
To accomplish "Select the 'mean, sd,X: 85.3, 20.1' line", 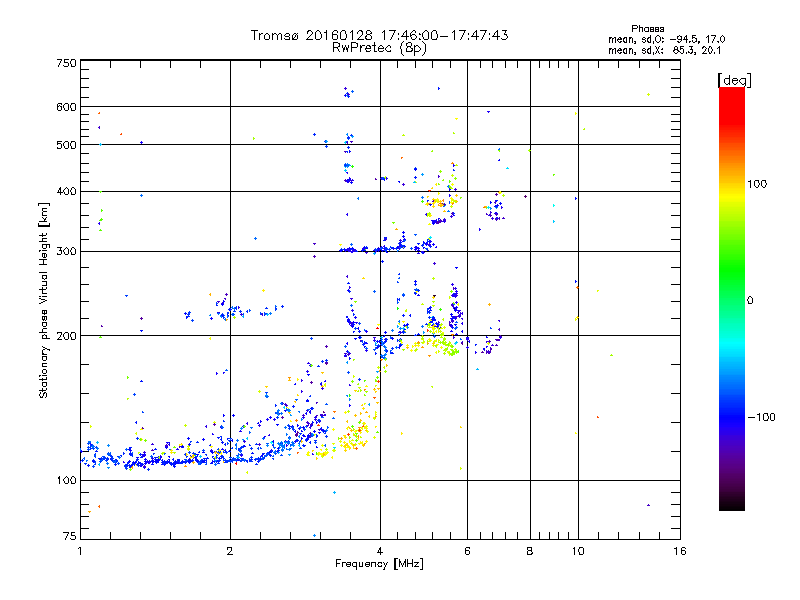I will (664, 50).
